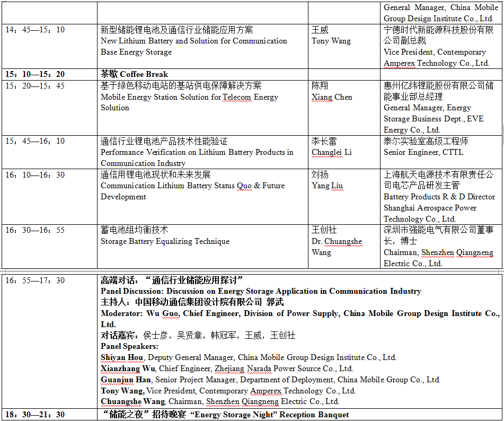Click 'Communication Lithium Battery Status Quo' title
Viewport: 504px width, 421px height.
pos(192,186)
